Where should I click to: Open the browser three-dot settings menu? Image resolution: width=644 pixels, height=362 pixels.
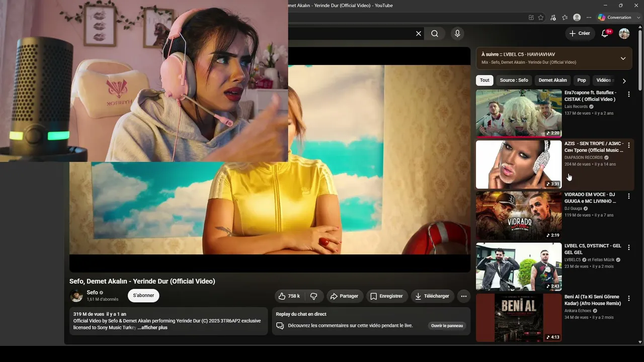point(589,18)
